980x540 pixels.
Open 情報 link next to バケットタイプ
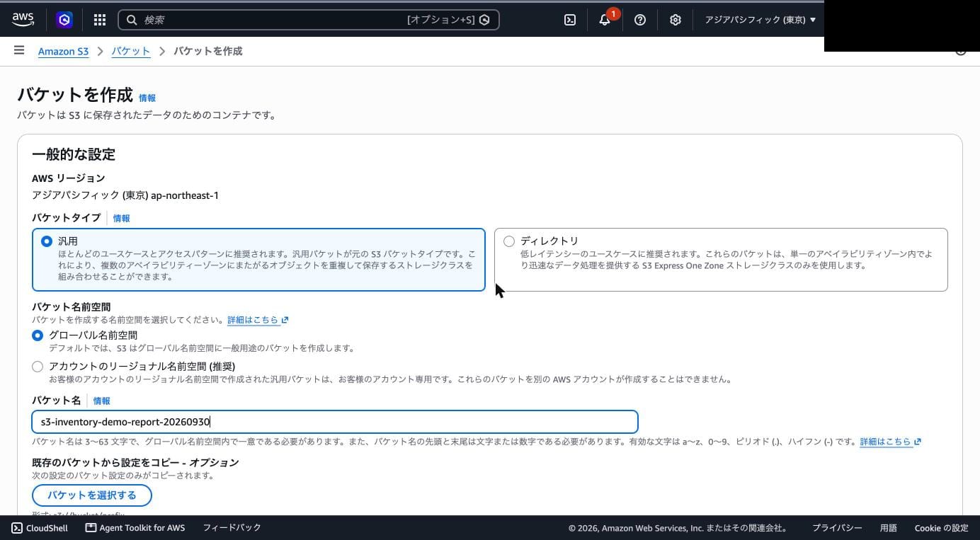pos(122,219)
